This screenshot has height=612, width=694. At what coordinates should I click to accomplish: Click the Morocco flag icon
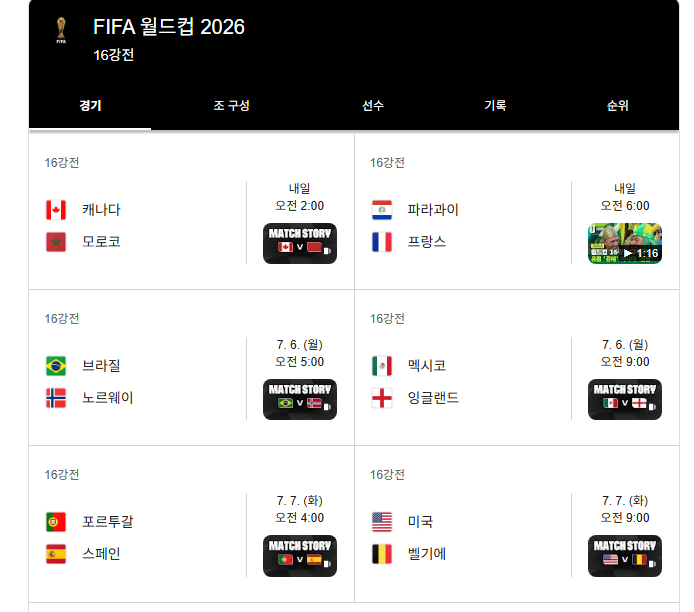pyautogui.click(x=56, y=242)
